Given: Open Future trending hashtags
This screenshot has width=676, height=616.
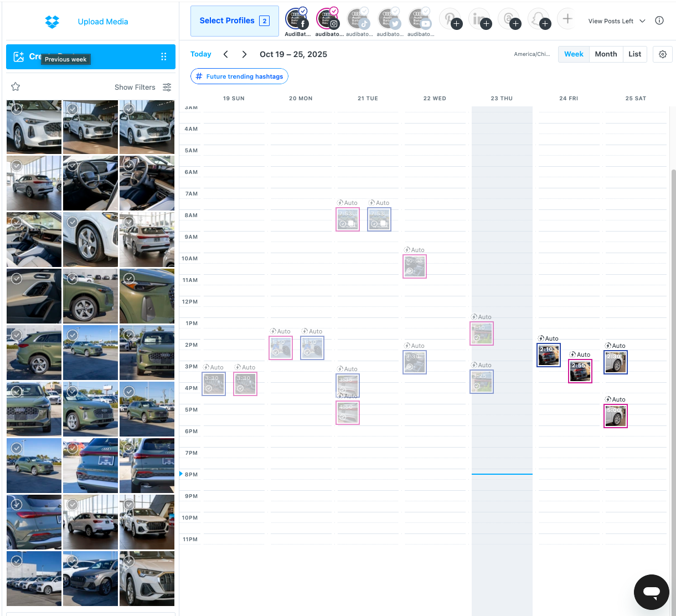Looking at the screenshot, I should click(x=239, y=76).
